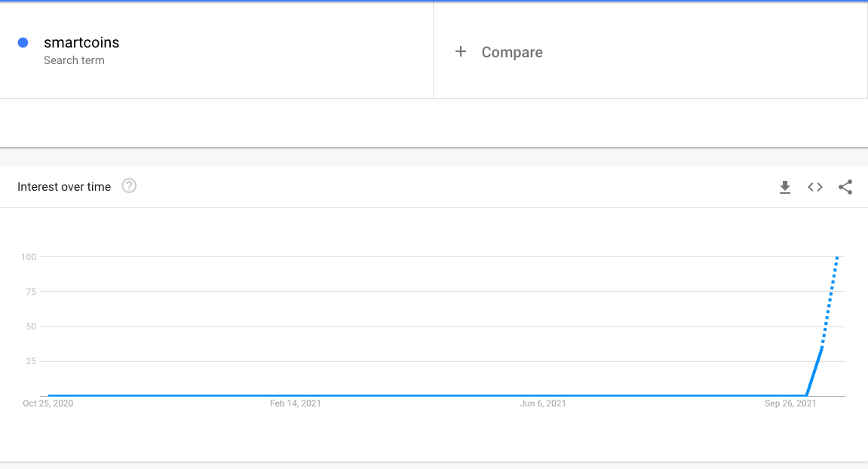Click the 100 value on the y-axis
The image size is (868, 469).
pyautogui.click(x=29, y=257)
